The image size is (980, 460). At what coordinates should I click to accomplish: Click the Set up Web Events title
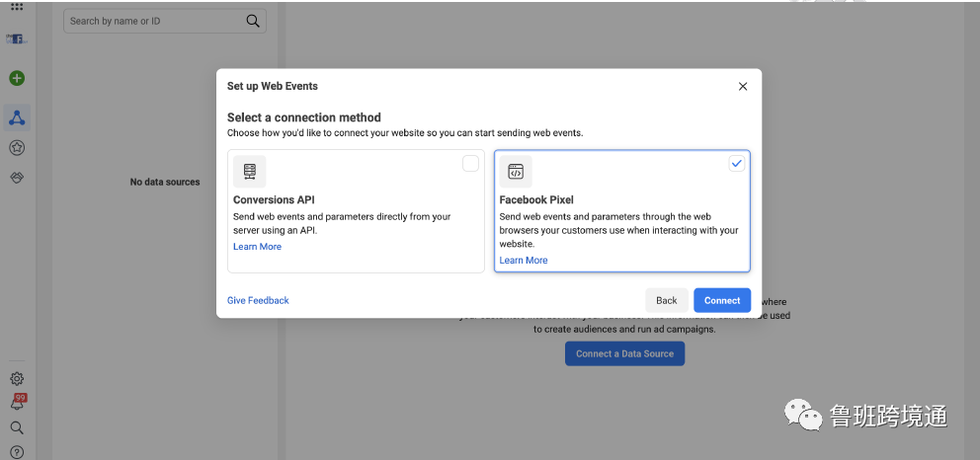click(273, 86)
